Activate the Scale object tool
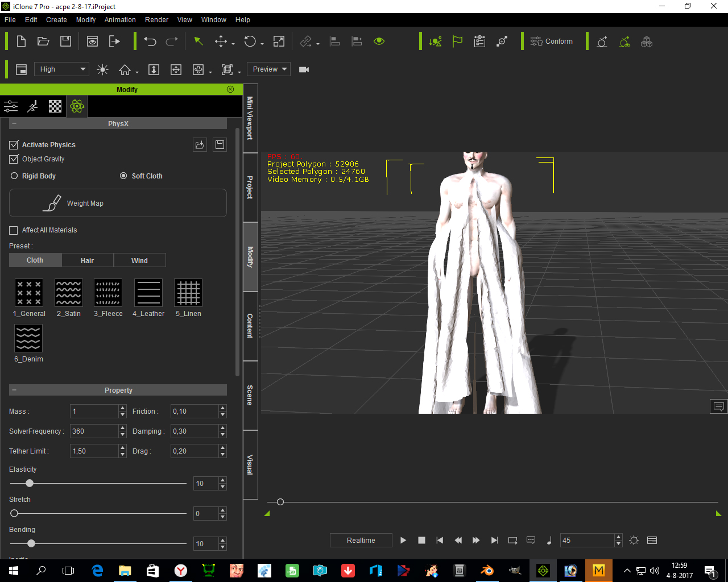 (x=279, y=41)
